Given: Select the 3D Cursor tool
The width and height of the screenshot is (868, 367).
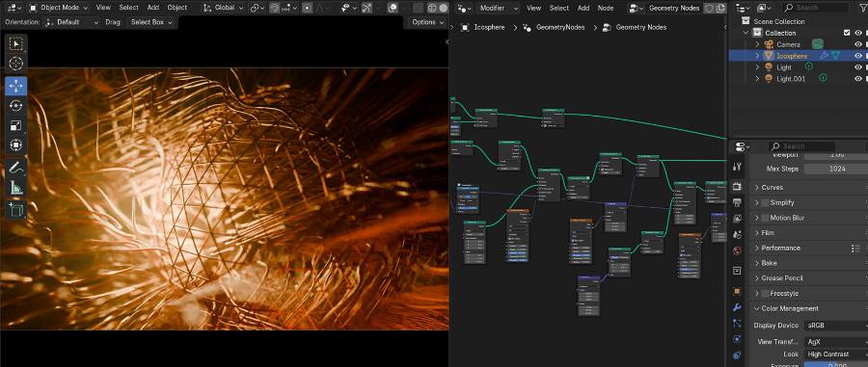Looking at the screenshot, I should tap(16, 63).
